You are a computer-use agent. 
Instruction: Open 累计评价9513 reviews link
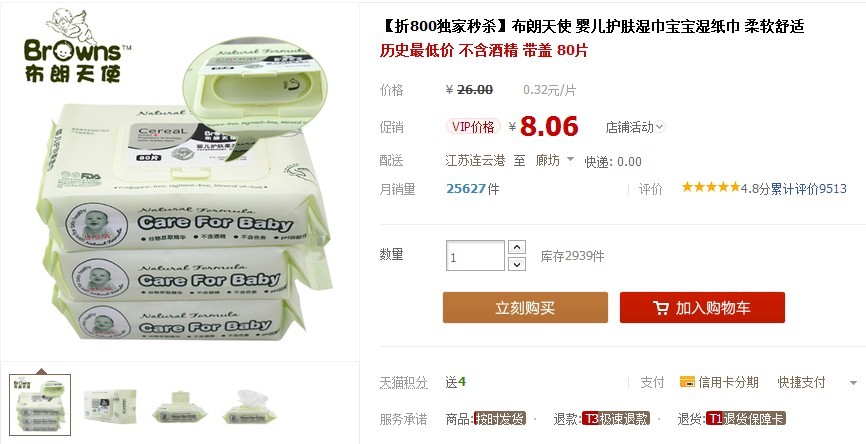pyautogui.click(x=809, y=189)
